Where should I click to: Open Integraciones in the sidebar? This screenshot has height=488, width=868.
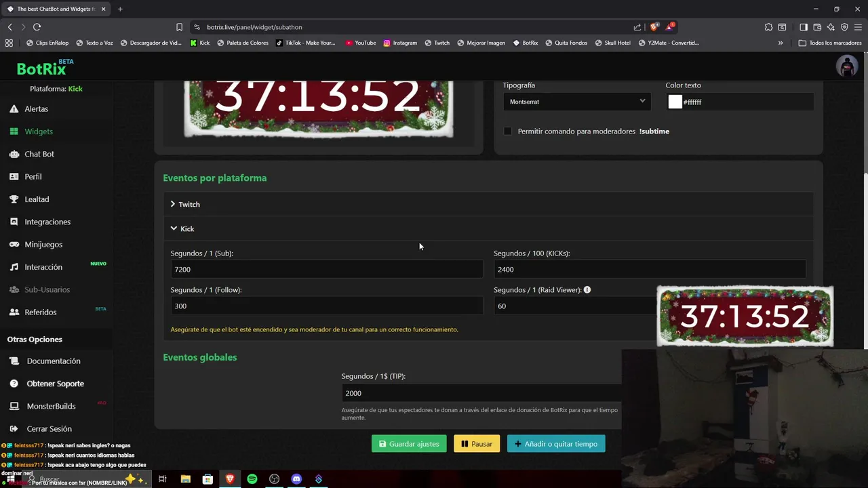coord(47,222)
